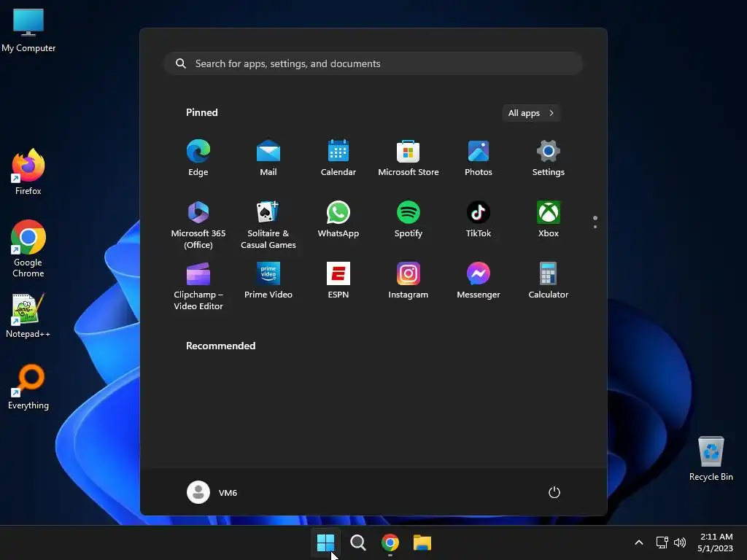
Task: Click the Start menu search box
Action: coord(373,63)
